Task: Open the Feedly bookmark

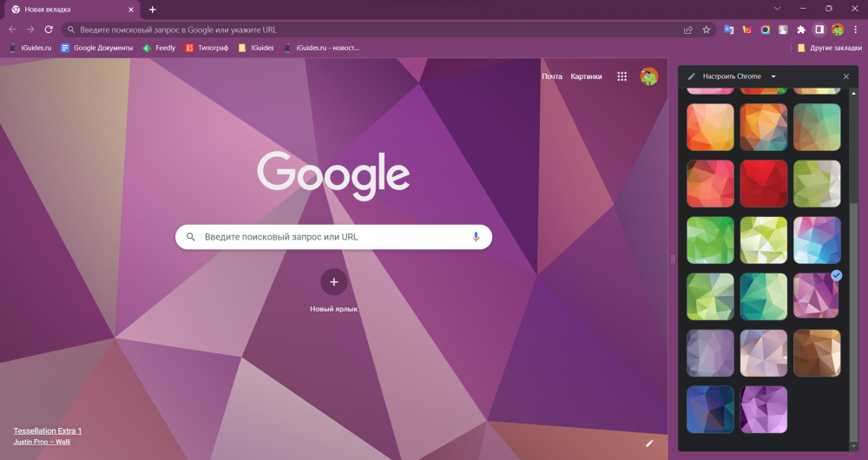Action: click(160, 48)
